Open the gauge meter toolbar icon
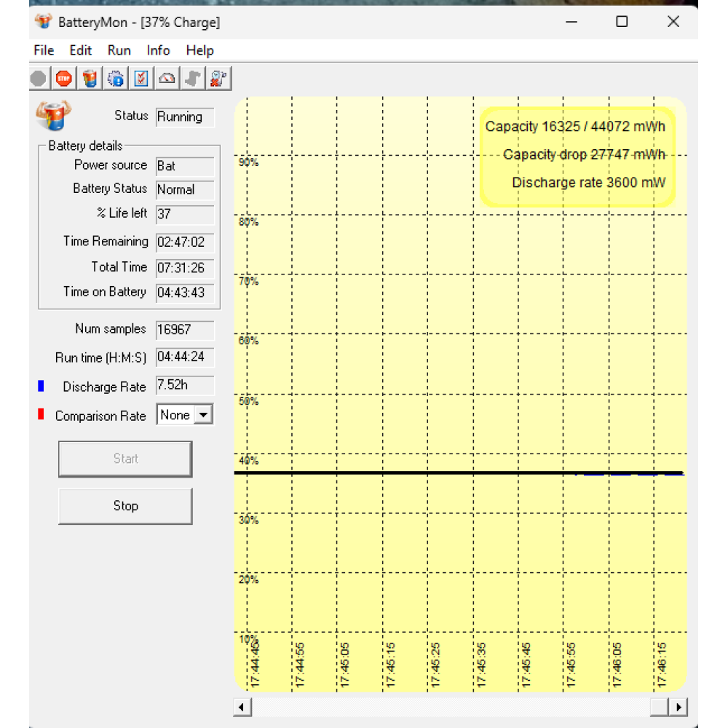 pos(167,79)
